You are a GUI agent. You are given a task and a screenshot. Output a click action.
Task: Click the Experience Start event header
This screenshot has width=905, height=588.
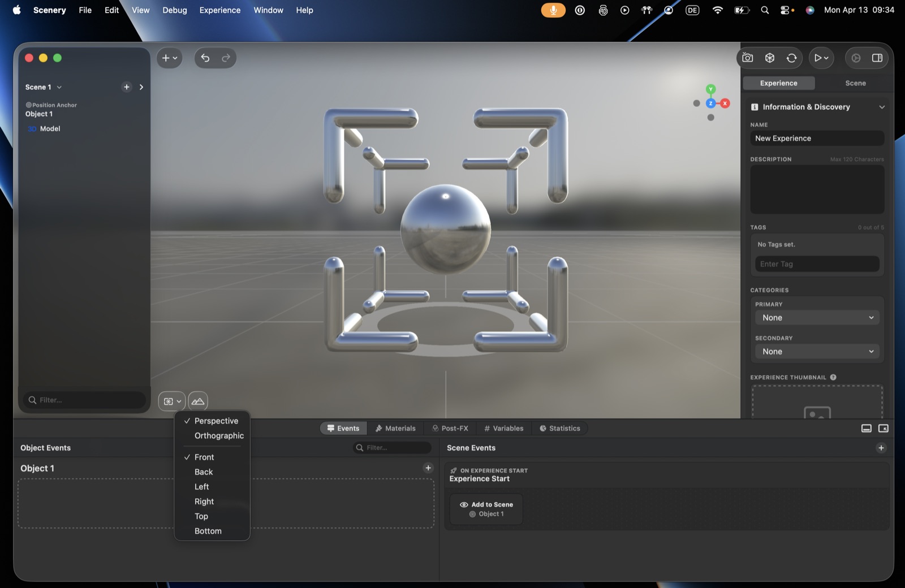click(667, 475)
